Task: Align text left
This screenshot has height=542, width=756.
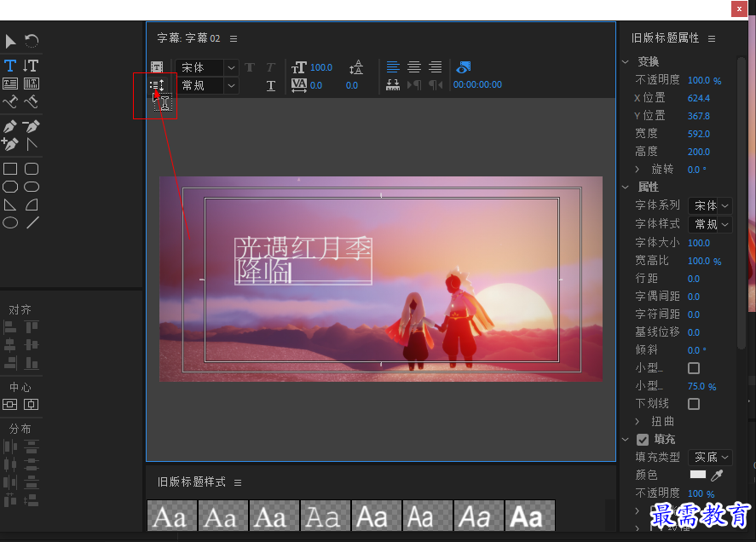Action: pyautogui.click(x=393, y=66)
